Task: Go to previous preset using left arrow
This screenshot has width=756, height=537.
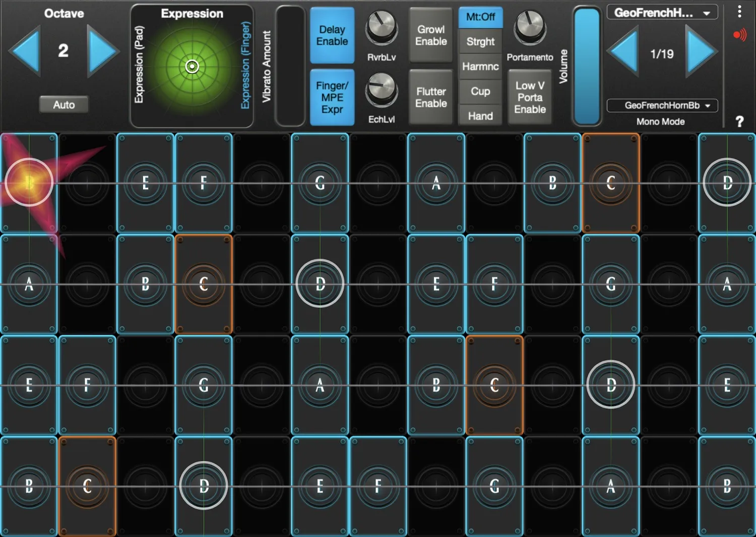Action: click(x=623, y=52)
